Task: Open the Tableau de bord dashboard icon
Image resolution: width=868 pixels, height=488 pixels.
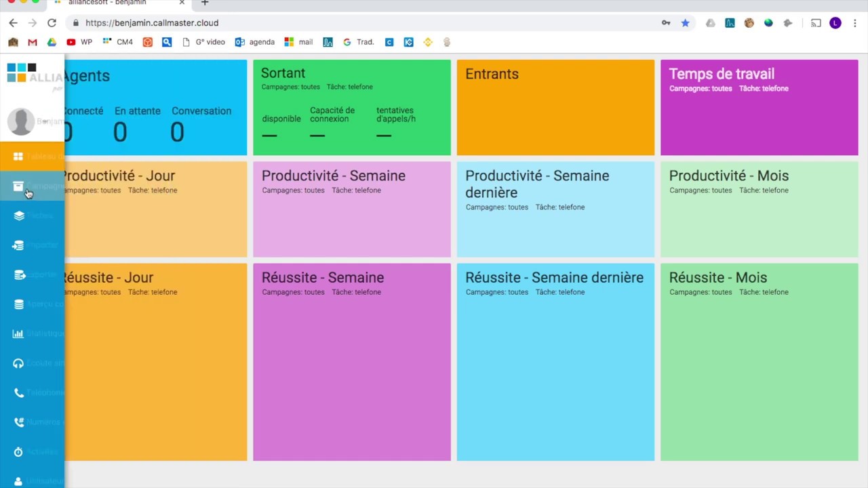Action: pos(18,157)
